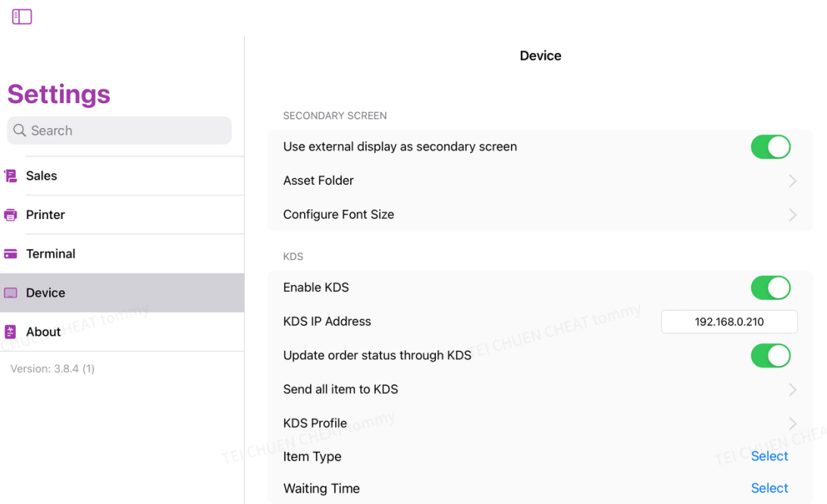Click the magnifier icon in Search

(x=20, y=131)
